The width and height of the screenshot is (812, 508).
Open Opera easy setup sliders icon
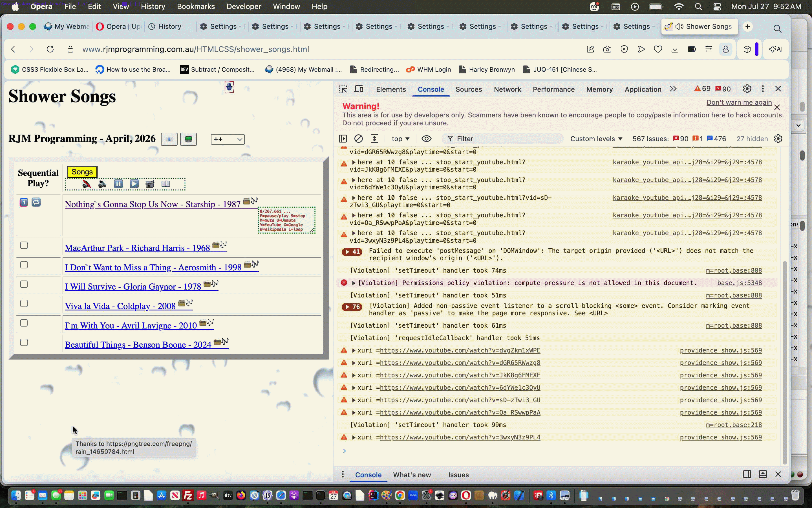(x=709, y=49)
